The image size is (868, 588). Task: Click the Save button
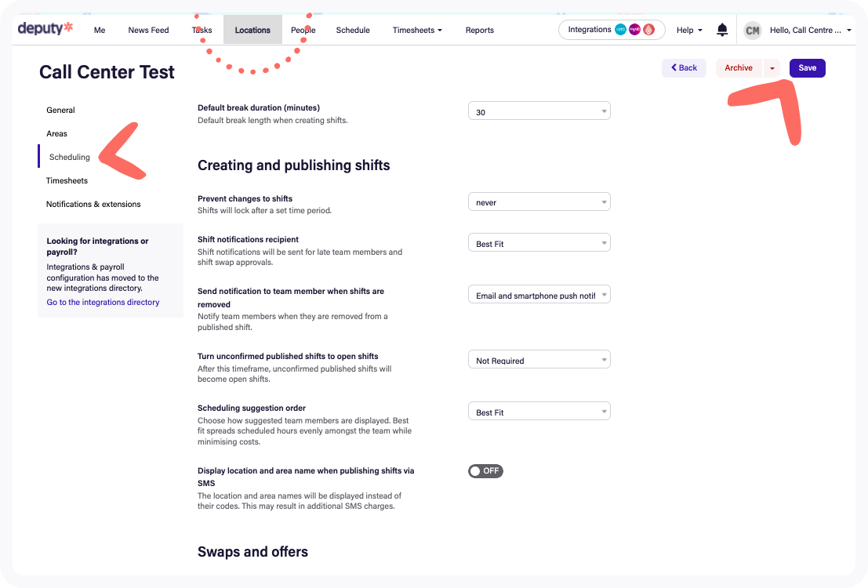click(x=807, y=68)
